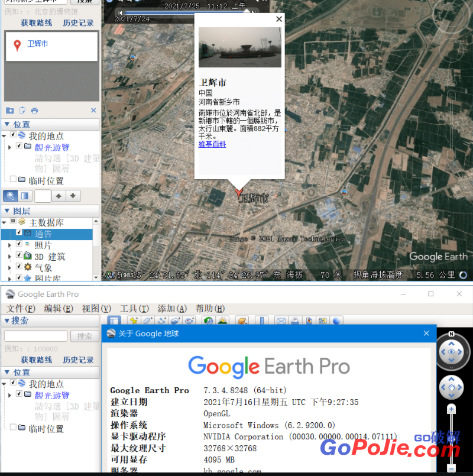The image size is (473, 476).
Task: Toggle 我的地点 checkbox in upper Places panel
Action: pos(13,134)
